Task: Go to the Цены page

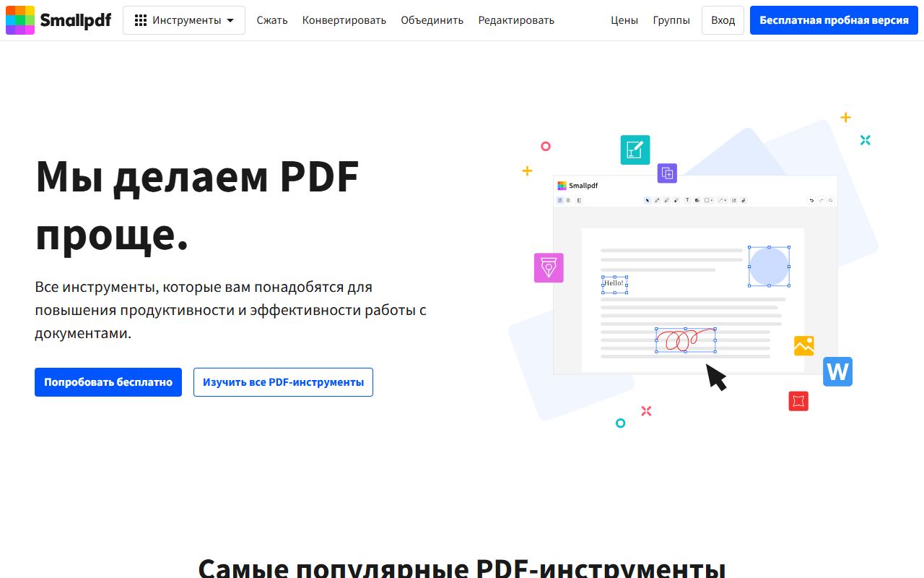Action: pos(624,20)
